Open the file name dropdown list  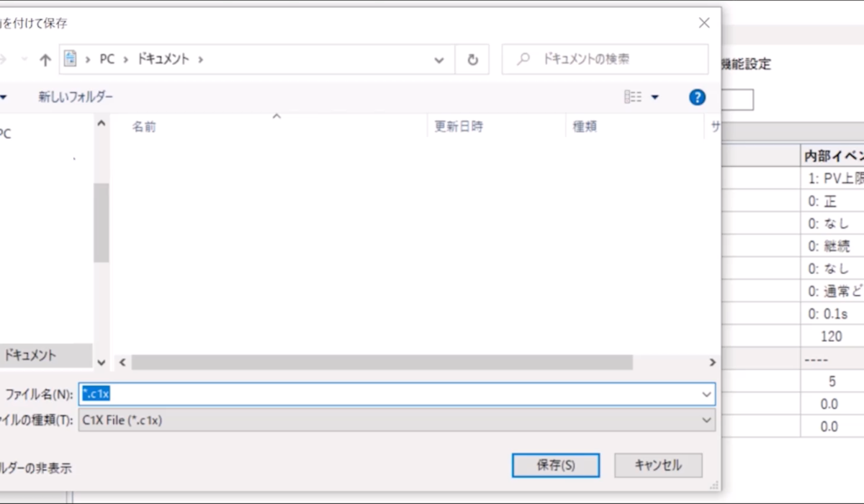pos(706,394)
